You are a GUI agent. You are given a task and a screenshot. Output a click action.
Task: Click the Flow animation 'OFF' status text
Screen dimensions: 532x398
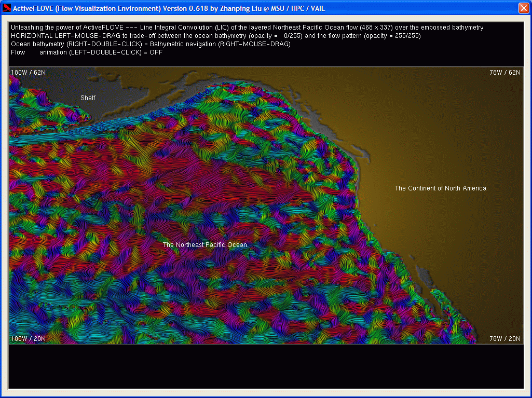(x=156, y=52)
